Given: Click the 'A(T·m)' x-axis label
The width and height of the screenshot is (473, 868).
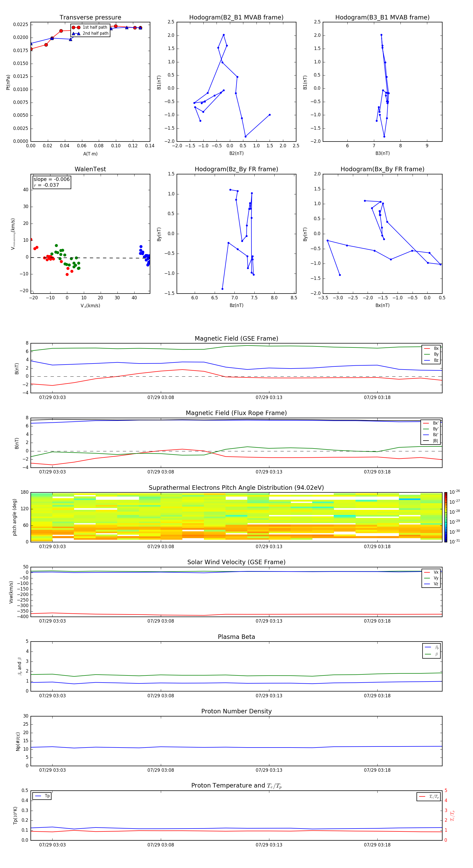Looking at the screenshot, I should (x=90, y=154).
